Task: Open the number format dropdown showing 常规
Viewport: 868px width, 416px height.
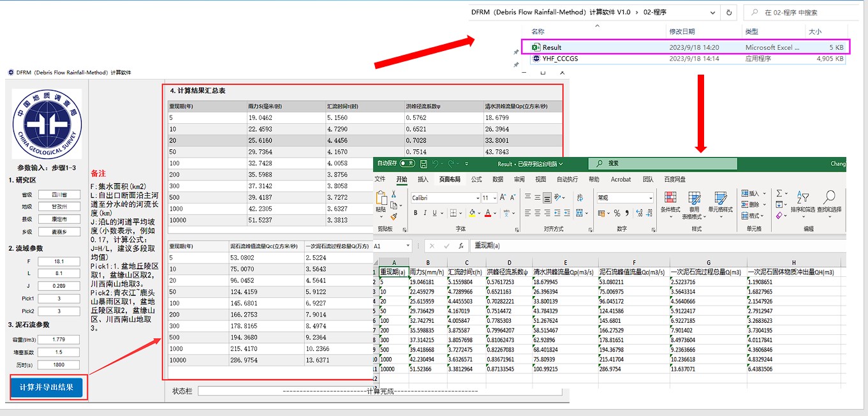Action: point(650,198)
